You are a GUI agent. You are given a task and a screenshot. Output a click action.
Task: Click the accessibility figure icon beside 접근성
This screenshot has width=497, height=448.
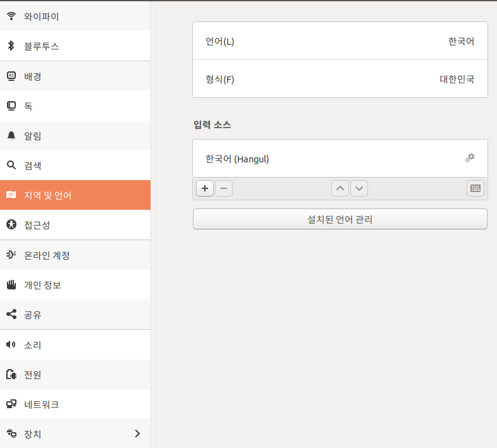pos(11,224)
